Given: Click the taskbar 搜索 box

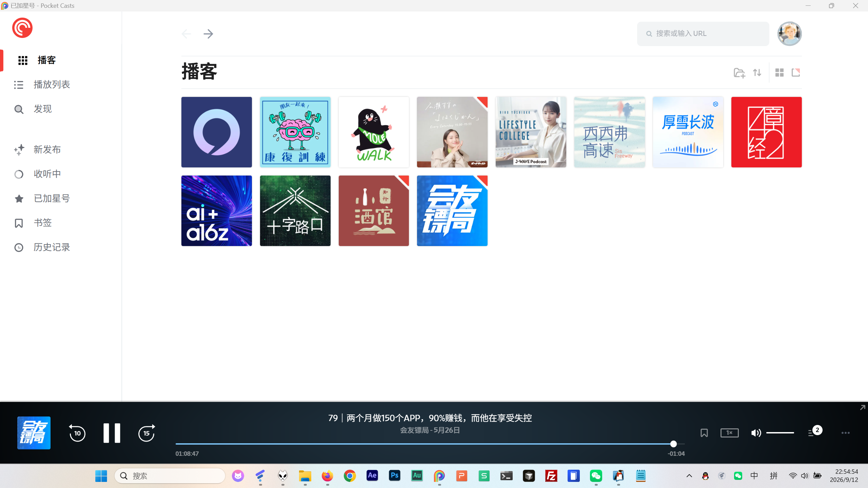Looking at the screenshot, I should click(x=170, y=476).
